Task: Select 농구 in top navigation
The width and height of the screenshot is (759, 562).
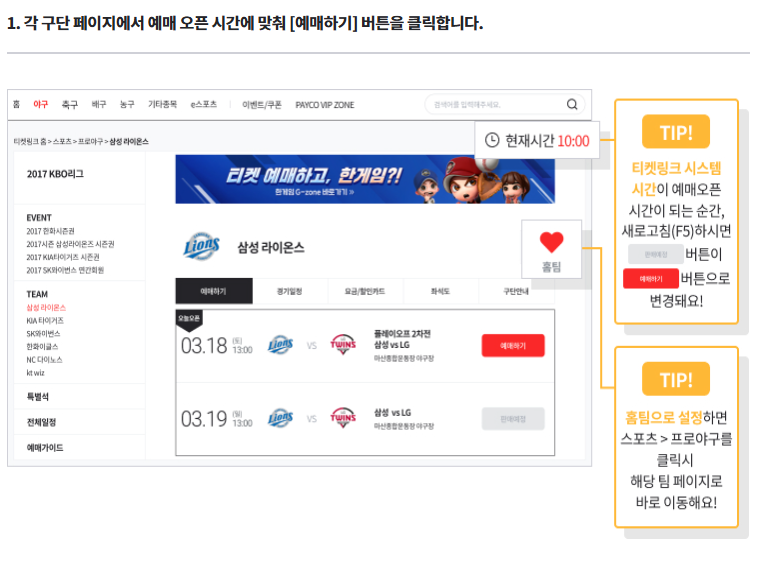Action: (x=127, y=104)
